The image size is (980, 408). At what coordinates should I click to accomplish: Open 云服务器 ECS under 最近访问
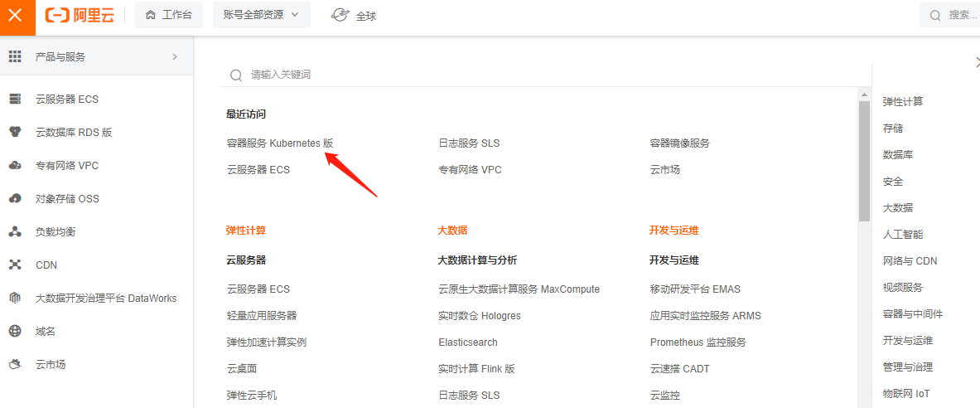[258, 169]
